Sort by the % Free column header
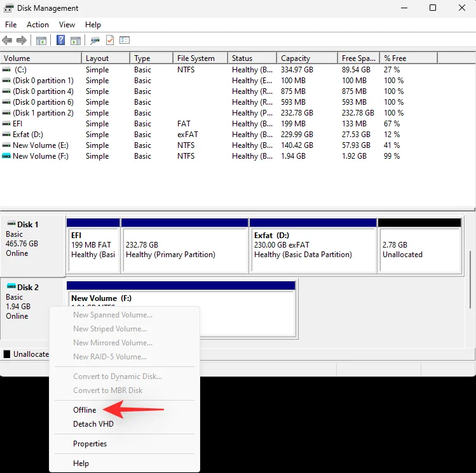This screenshot has height=473, width=476. (409, 58)
